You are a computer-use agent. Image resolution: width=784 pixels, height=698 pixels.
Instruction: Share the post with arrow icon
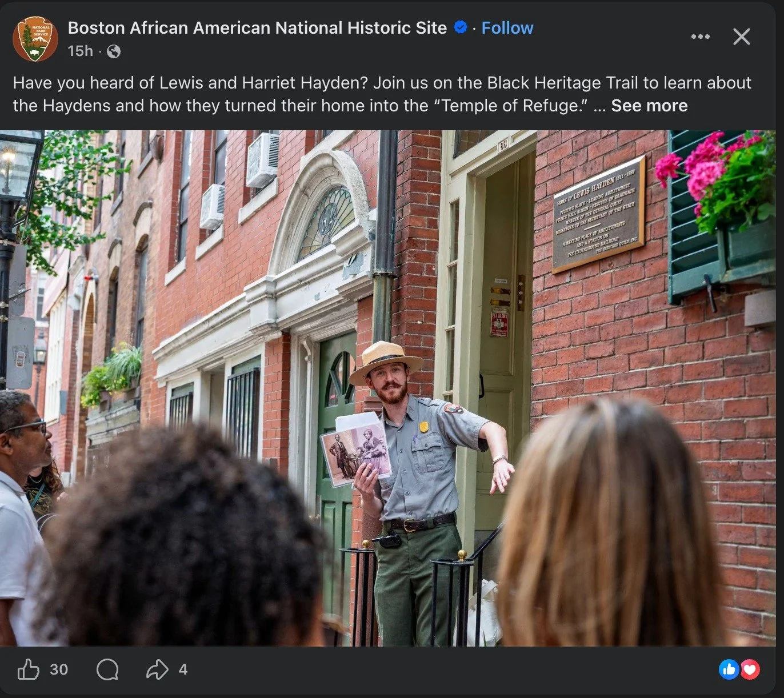tap(157, 669)
